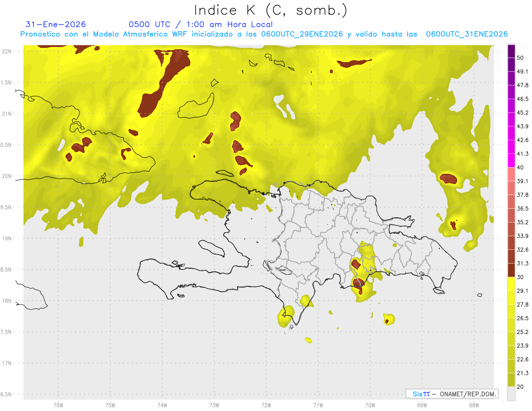Select the date label "31-Ene-2026"

pos(56,24)
